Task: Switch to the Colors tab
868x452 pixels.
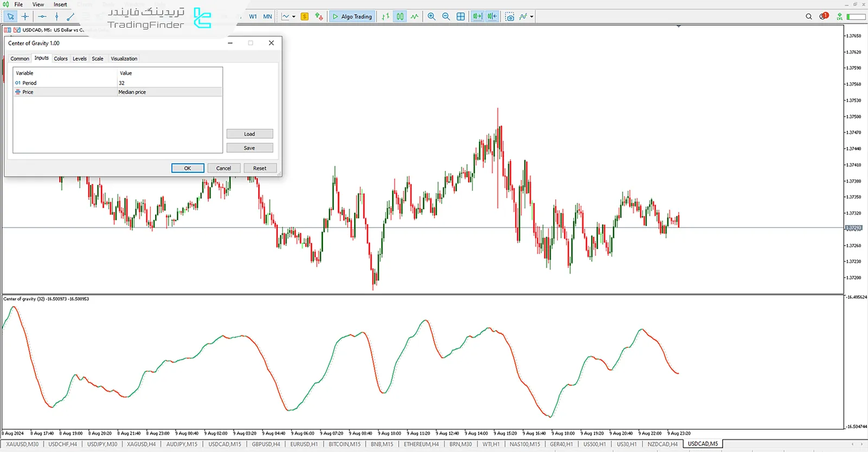Action: (61, 59)
